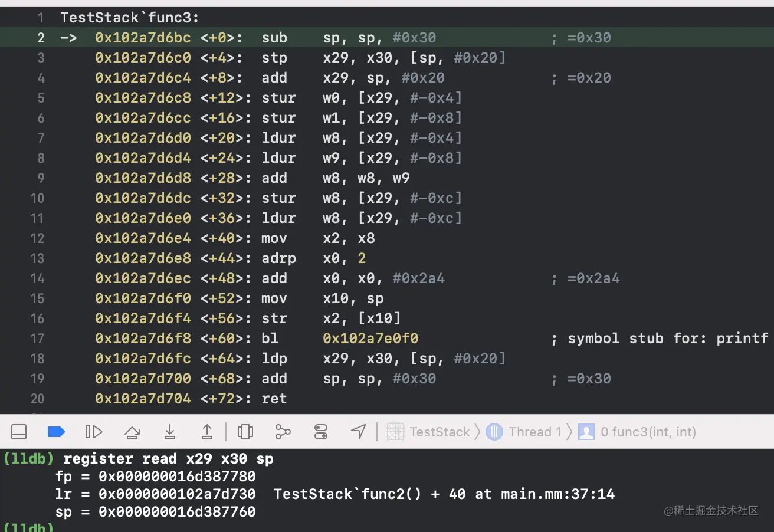Image resolution: width=774 pixels, height=532 pixels.
Task: Click the Thread 1 round icon
Action: 494,432
